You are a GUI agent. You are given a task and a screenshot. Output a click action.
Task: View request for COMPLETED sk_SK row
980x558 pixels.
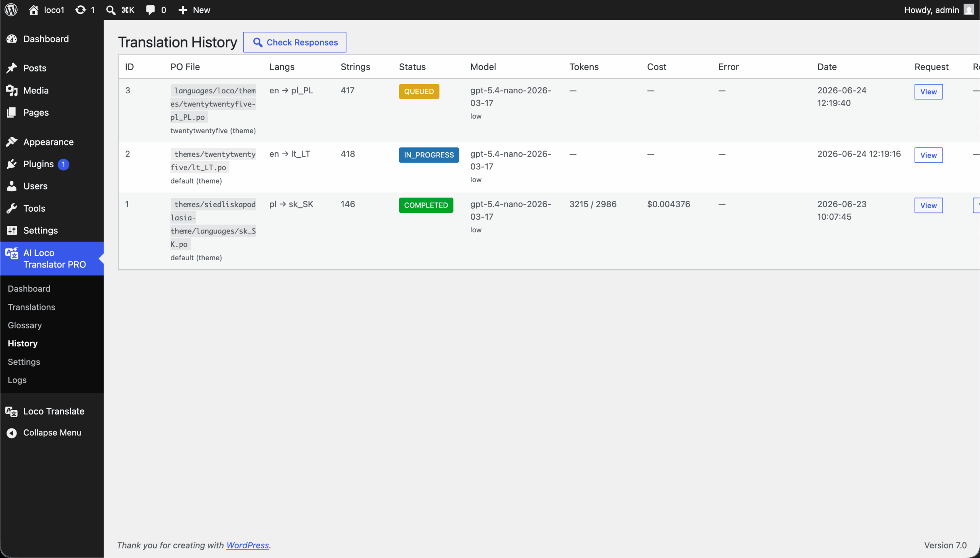[x=928, y=206]
